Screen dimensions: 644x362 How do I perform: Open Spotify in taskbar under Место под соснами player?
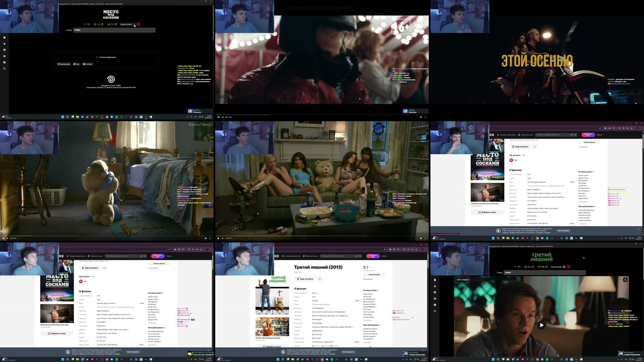coord(117,117)
